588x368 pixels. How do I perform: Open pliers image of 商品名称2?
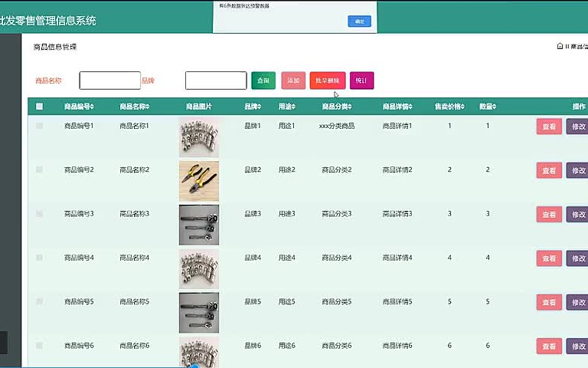click(x=199, y=181)
